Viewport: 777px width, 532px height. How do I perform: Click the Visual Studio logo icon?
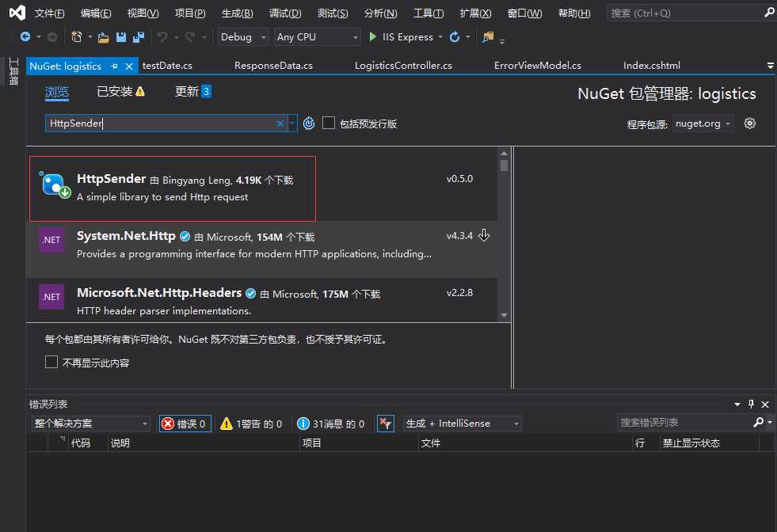point(17,13)
